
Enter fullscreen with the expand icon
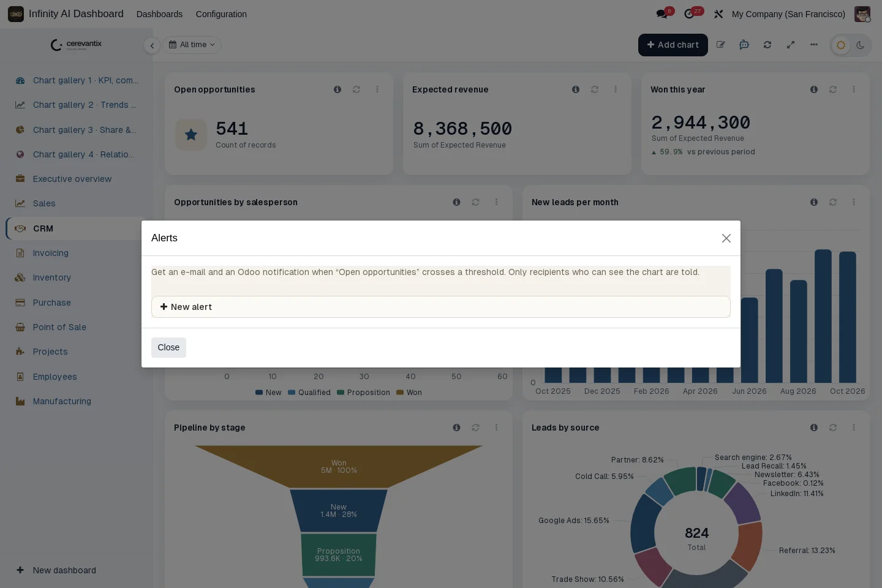pos(791,45)
